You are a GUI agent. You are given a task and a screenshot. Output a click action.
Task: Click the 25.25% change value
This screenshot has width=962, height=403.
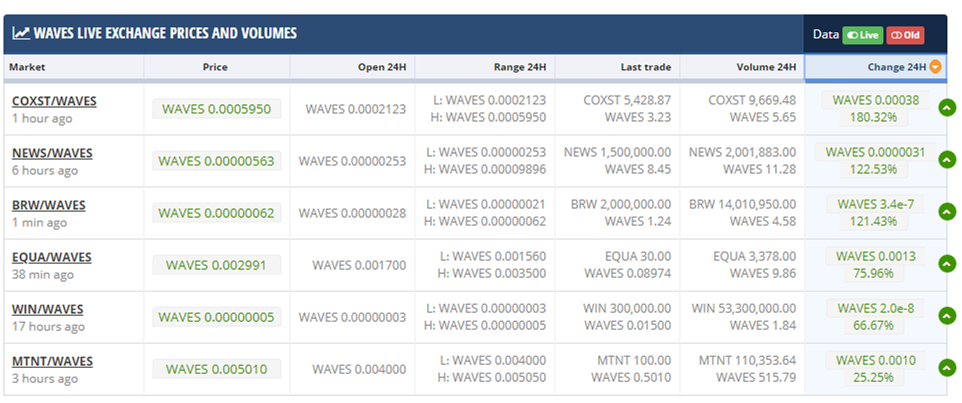(873, 378)
